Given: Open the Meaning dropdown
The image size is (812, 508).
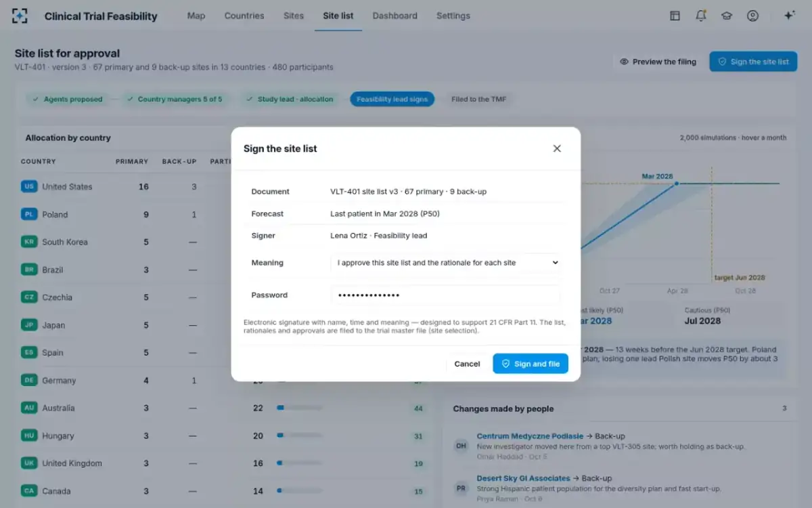Looking at the screenshot, I should [445, 263].
